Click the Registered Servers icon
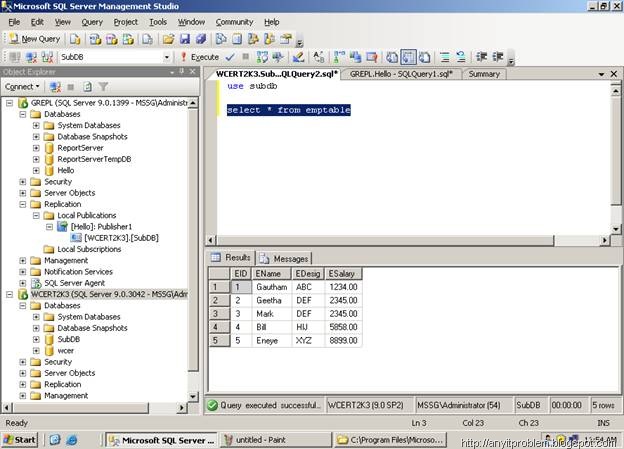The height and width of the screenshot is (449, 624). tap(221, 39)
